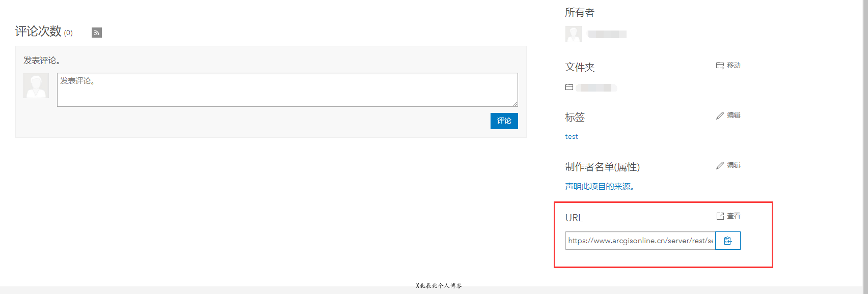Click the owner's avatar under 所有者
This screenshot has height=294, width=868.
[573, 34]
